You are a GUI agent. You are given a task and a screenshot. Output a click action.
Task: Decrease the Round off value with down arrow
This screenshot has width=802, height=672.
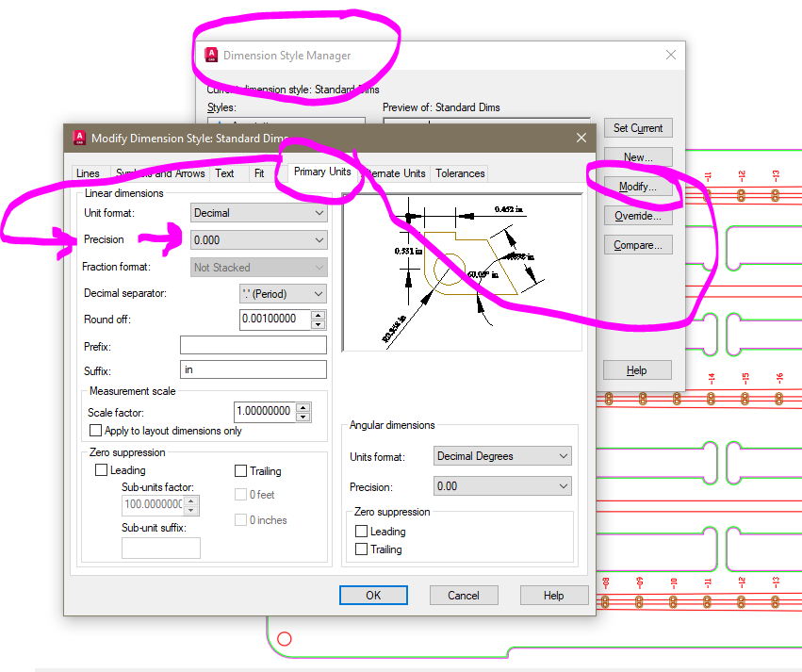(319, 324)
